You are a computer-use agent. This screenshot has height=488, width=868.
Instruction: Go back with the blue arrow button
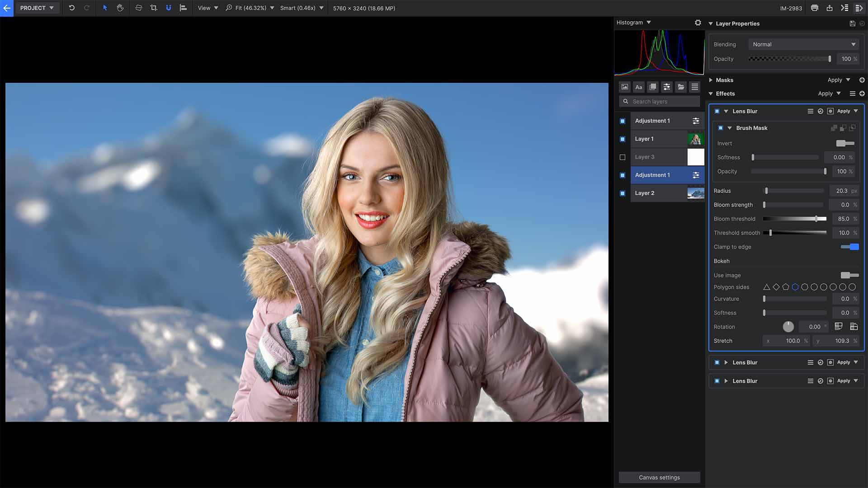click(7, 8)
